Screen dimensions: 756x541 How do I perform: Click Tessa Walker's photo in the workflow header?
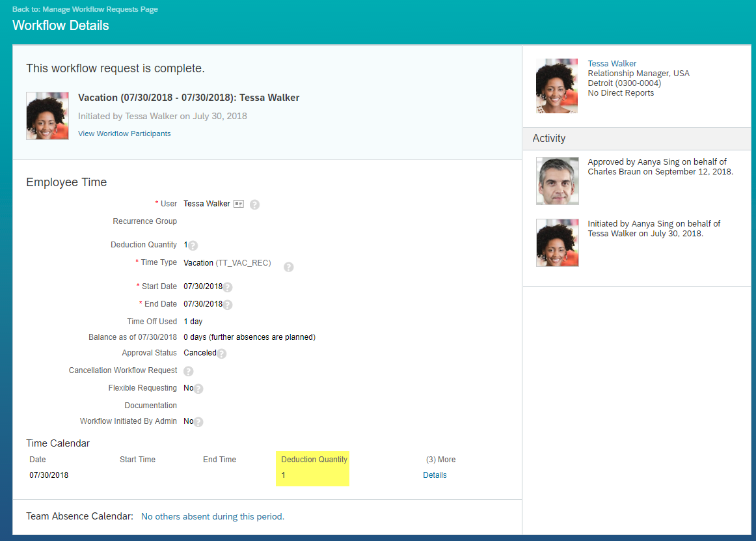47,116
